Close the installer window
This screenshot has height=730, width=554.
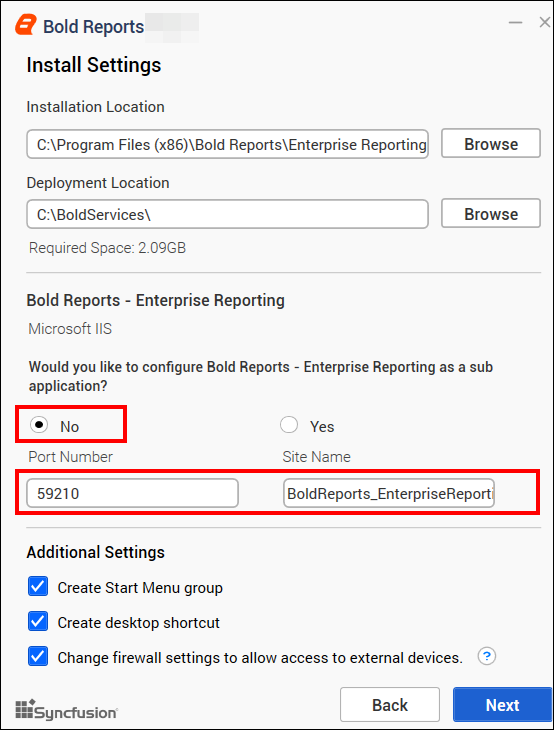545,22
